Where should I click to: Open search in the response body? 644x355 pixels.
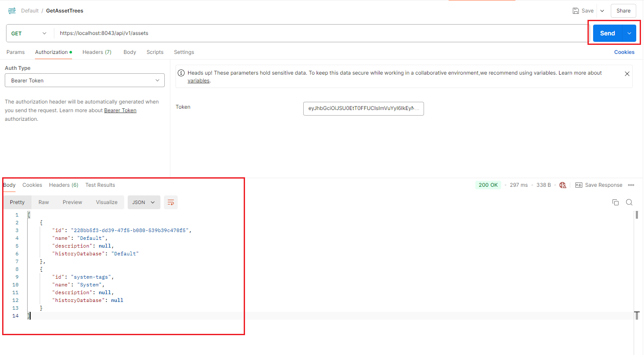629,202
